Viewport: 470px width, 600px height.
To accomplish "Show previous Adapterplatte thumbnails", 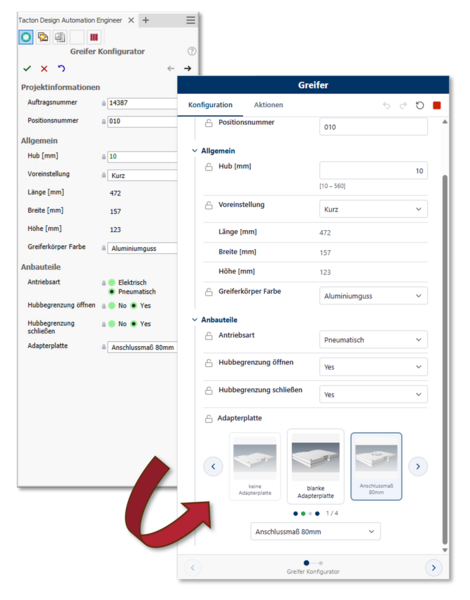I will [x=213, y=466].
